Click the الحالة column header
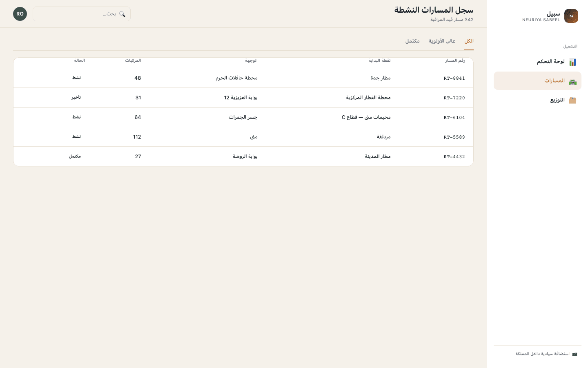The width and height of the screenshot is (588, 368). point(80,61)
